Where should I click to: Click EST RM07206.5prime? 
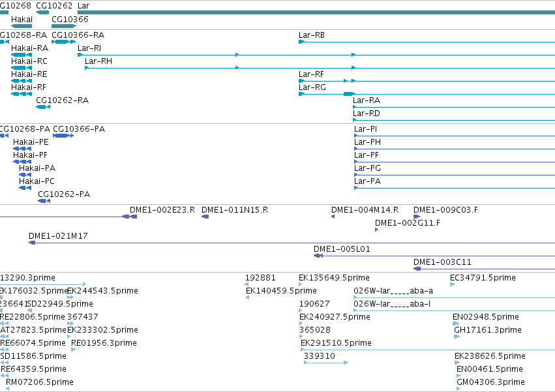(x=40, y=382)
